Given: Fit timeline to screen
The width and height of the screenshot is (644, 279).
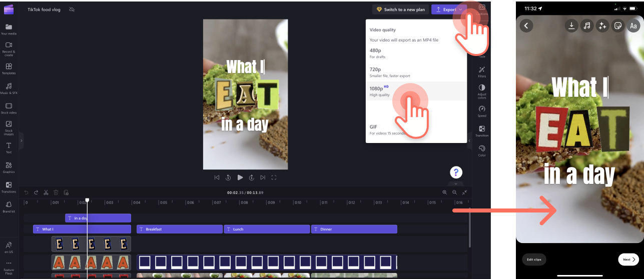Looking at the screenshot, I should coord(464,192).
